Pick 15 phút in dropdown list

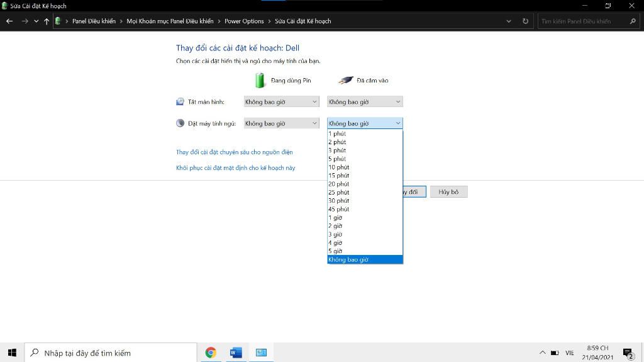click(x=365, y=176)
